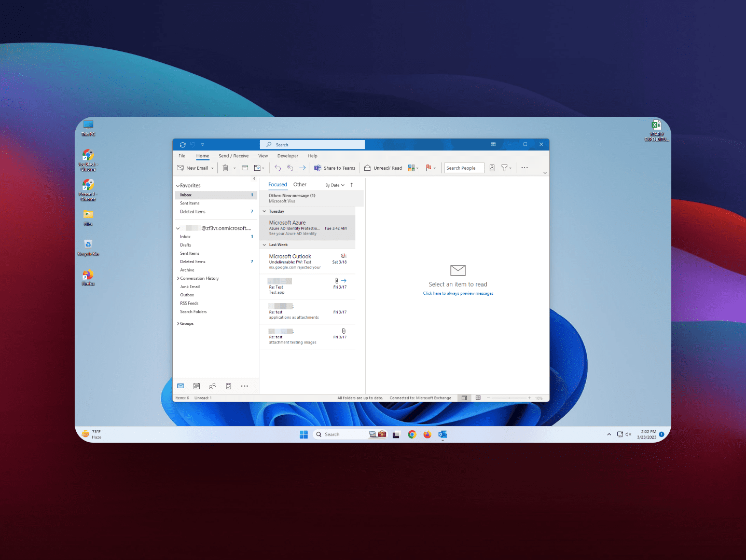Open the Categorize color squares icon
Image resolution: width=746 pixels, height=560 pixels.
411,168
